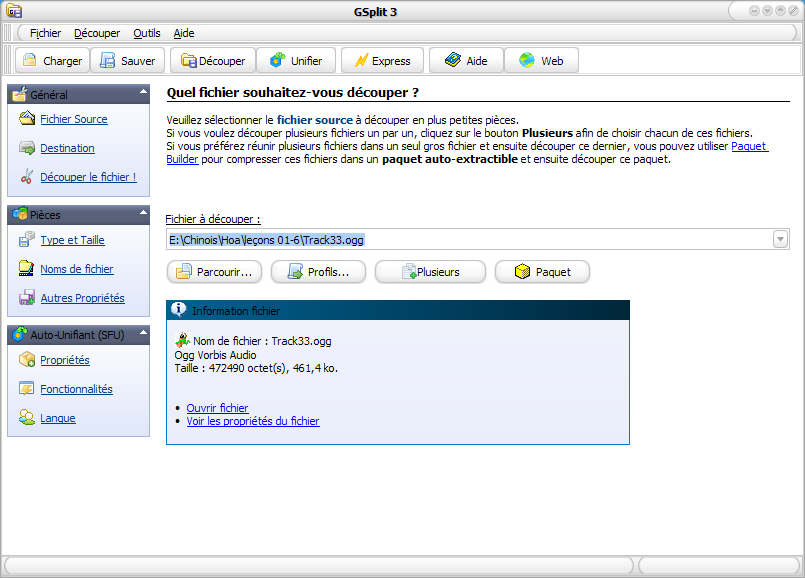Screen dimensions: 805x578
Task: Click the Ogg Vorbis Audio text
Action: 216,355
